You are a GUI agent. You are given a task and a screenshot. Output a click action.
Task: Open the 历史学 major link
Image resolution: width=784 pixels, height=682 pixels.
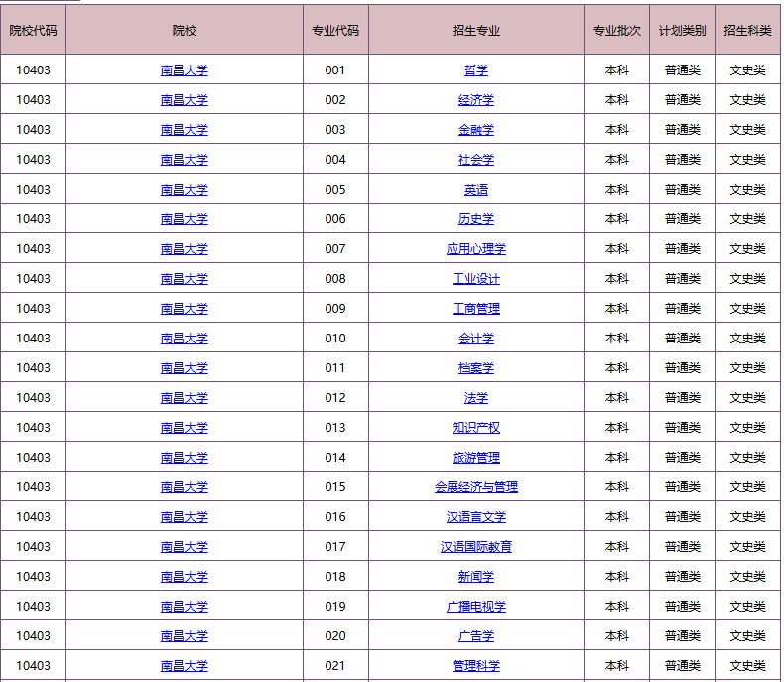tap(476, 219)
